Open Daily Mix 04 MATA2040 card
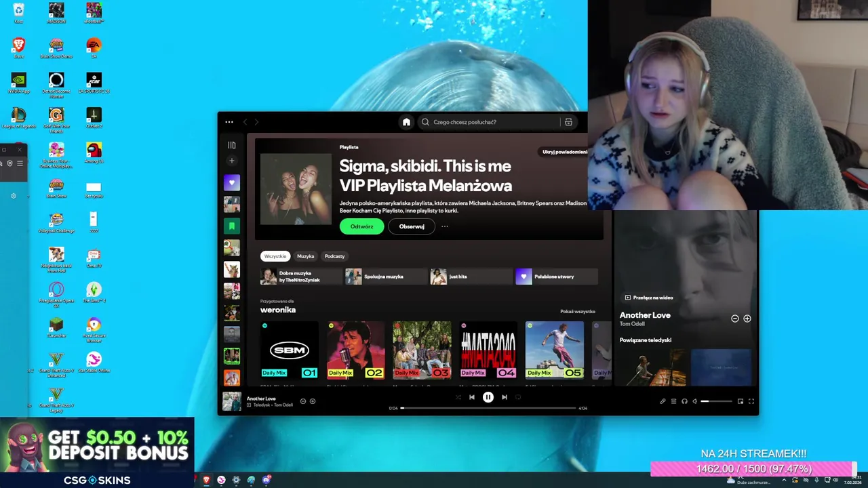The image size is (868, 488). (x=488, y=350)
